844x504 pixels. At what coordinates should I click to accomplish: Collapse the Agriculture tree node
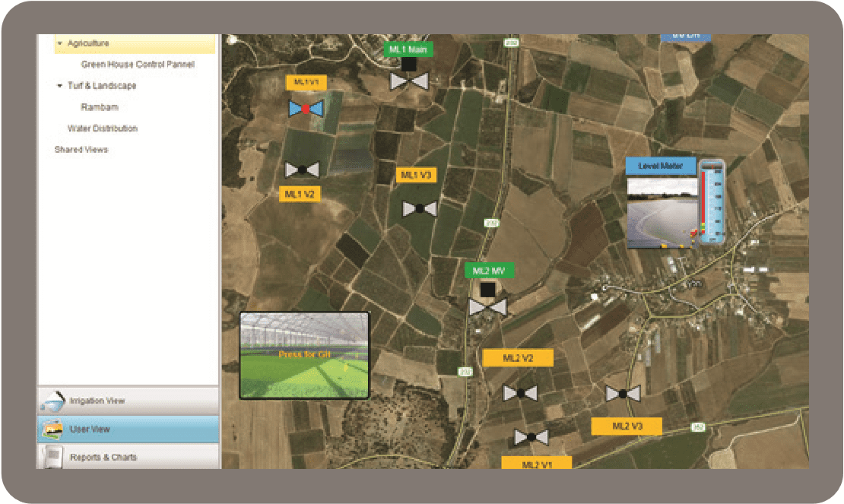(60, 43)
